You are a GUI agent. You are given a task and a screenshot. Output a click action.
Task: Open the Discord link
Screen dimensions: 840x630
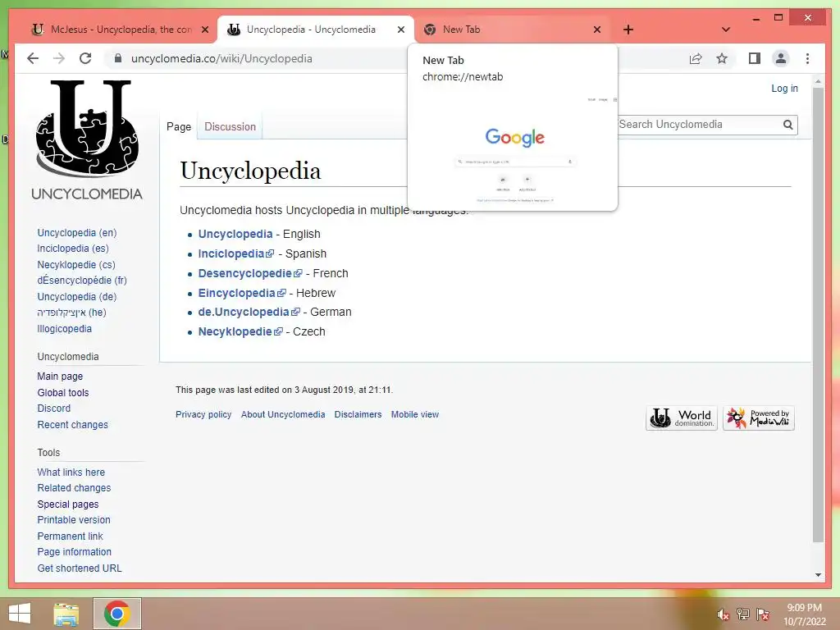53,409
